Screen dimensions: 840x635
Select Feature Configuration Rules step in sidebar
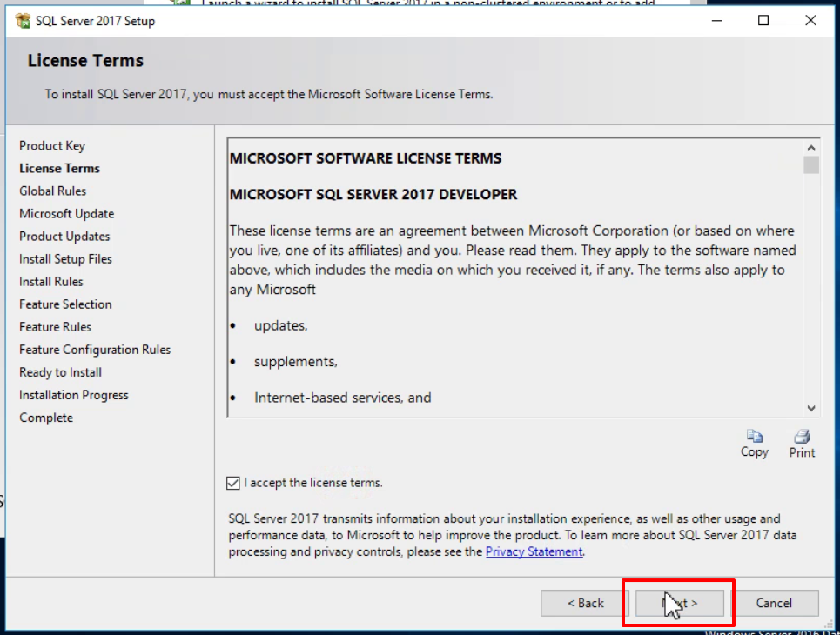(95, 350)
